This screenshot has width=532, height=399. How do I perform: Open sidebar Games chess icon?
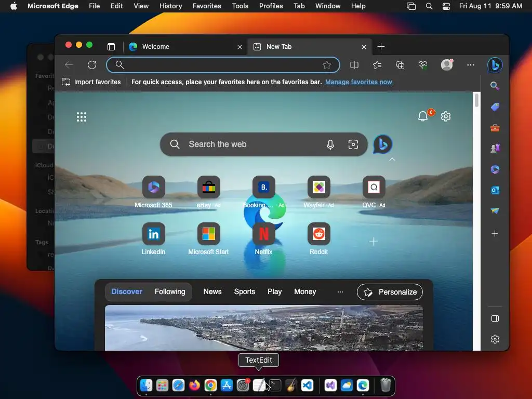coord(495,148)
